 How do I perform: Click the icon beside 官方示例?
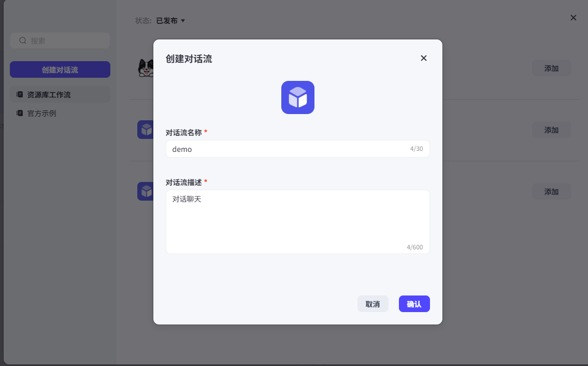click(x=20, y=114)
